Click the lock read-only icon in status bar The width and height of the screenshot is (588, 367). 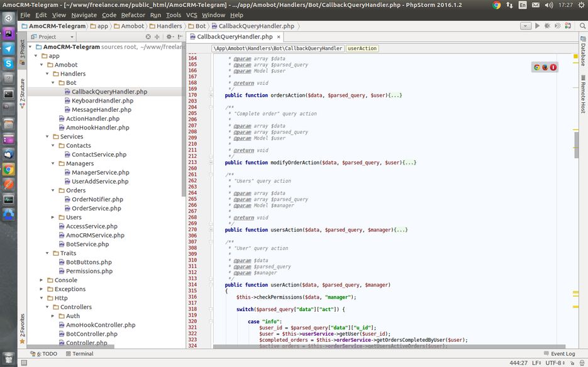pos(572,363)
